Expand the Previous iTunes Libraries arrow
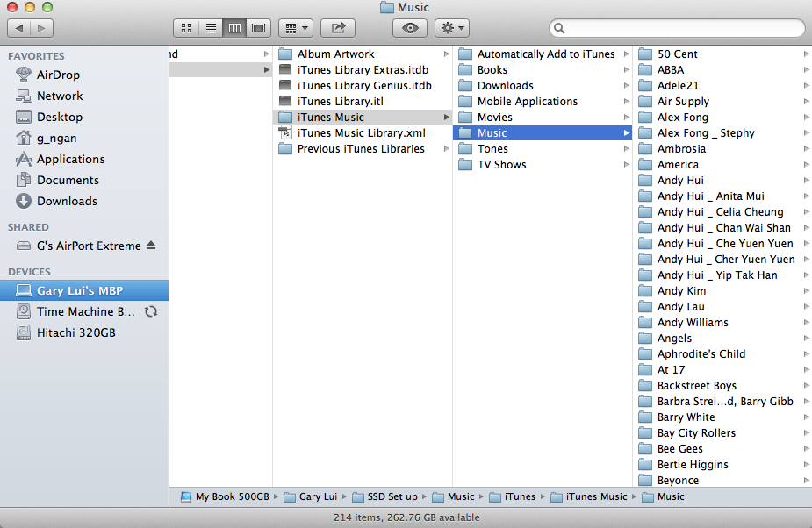This screenshot has width=812, height=528. coord(447,148)
